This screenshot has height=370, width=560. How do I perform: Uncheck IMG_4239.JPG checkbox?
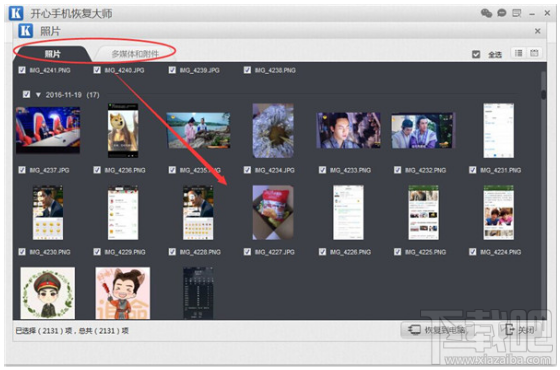point(172,70)
